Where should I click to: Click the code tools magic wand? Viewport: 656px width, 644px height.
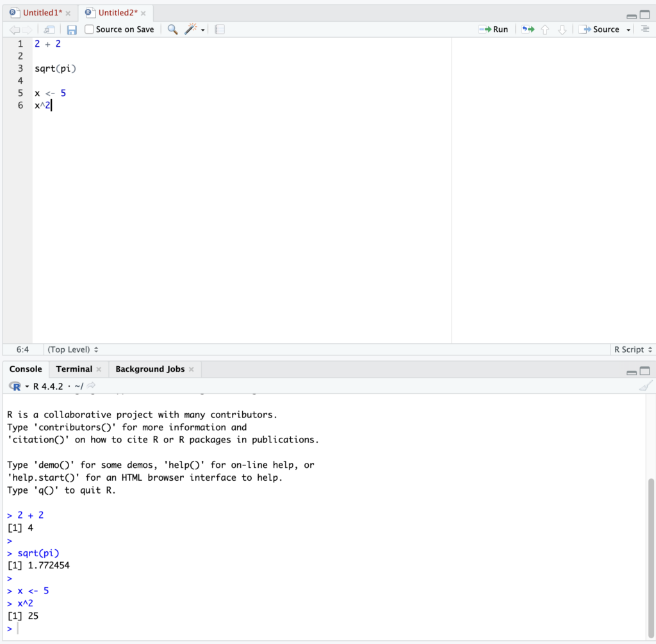[x=191, y=29]
